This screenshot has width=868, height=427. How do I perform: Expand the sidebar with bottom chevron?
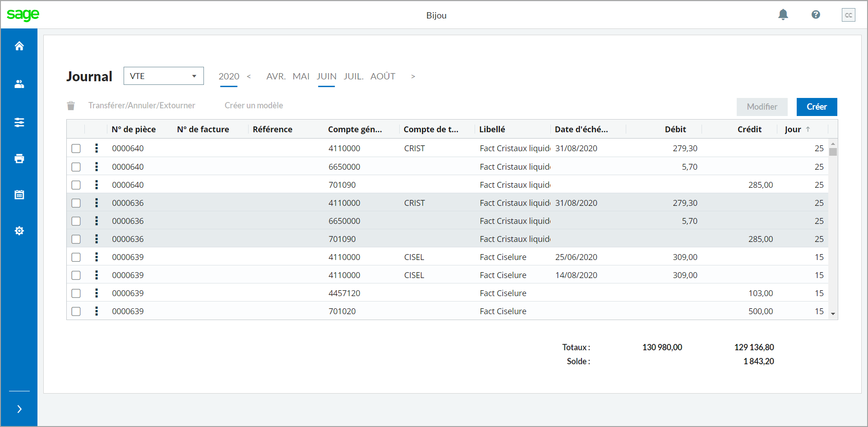click(19, 409)
